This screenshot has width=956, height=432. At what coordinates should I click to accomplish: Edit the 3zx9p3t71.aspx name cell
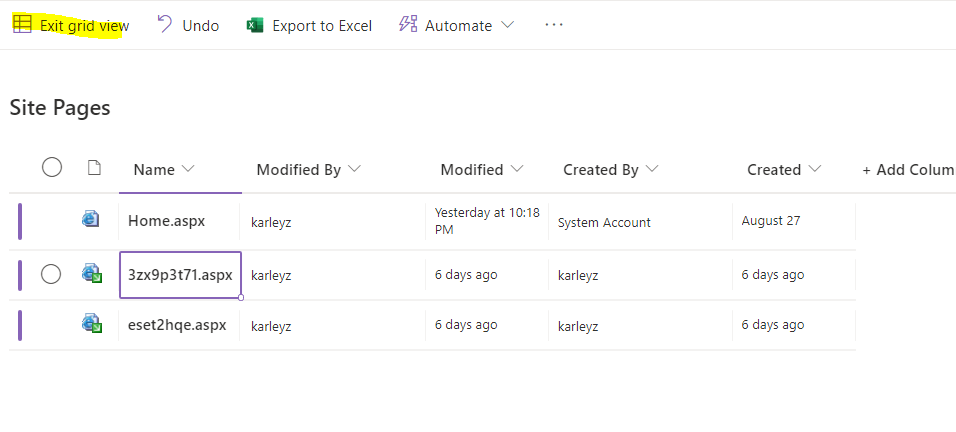pos(180,274)
